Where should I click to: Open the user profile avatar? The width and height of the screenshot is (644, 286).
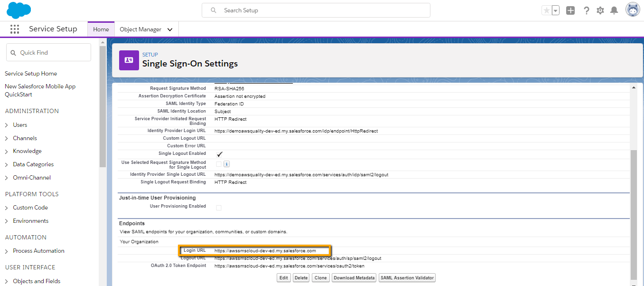[x=633, y=10]
